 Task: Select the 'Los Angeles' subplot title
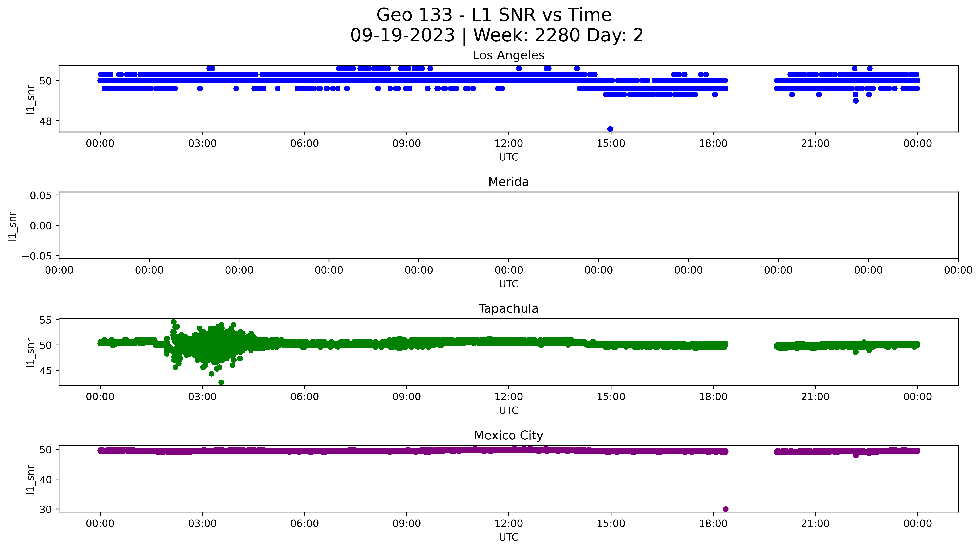click(509, 55)
